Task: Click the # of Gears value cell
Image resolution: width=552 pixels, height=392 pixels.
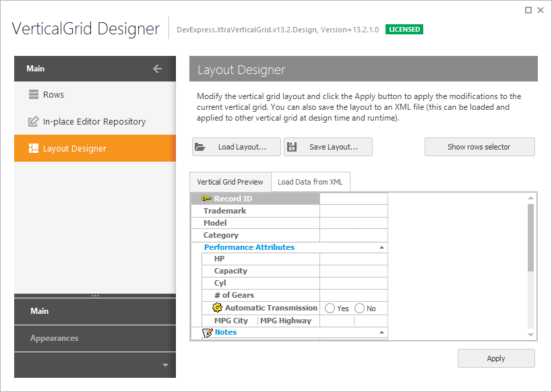Action: click(354, 295)
